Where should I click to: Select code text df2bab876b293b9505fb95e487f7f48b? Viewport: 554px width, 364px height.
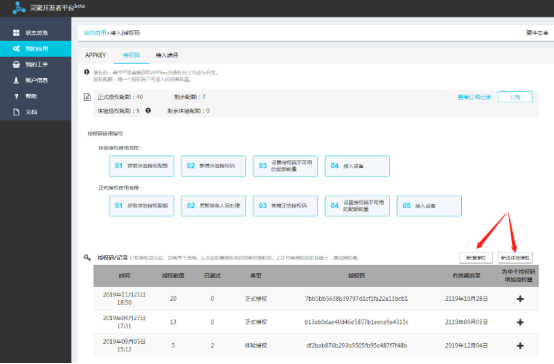point(356,346)
